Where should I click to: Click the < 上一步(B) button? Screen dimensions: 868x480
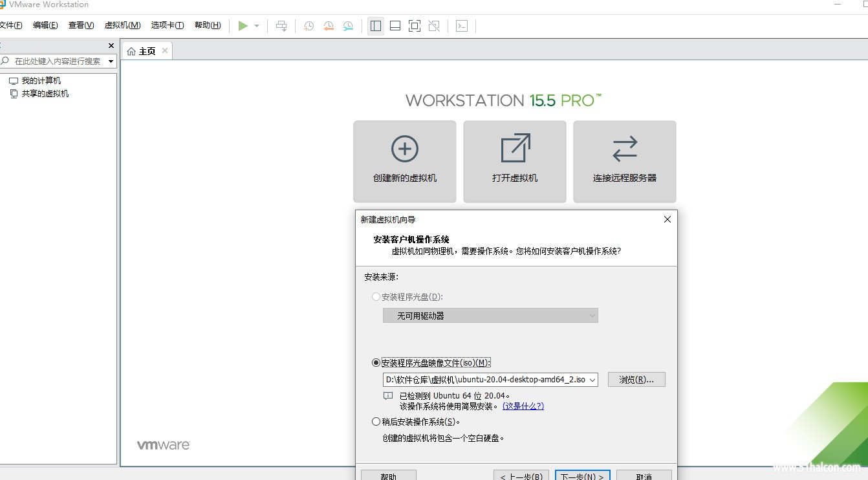[x=521, y=476]
